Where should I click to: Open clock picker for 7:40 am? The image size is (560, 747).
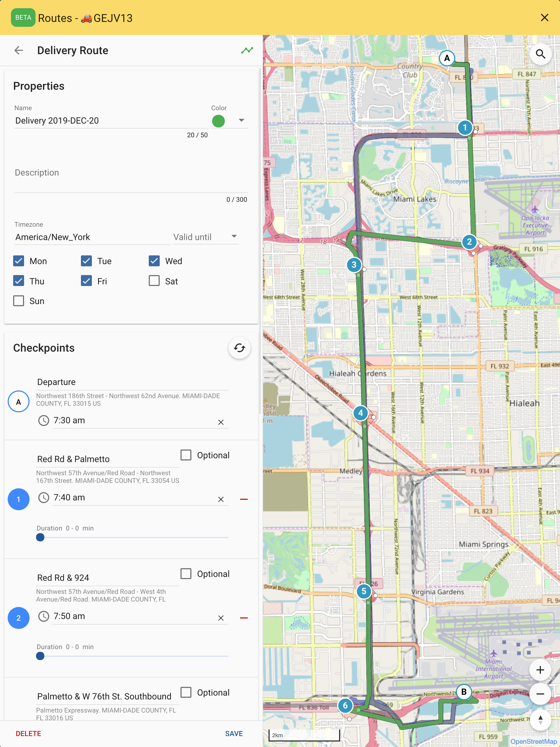tap(43, 498)
